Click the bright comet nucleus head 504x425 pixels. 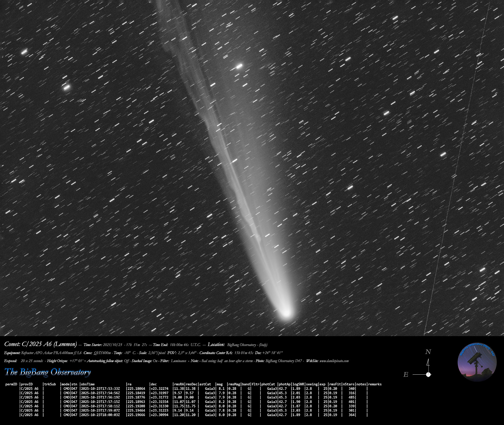[286, 313]
